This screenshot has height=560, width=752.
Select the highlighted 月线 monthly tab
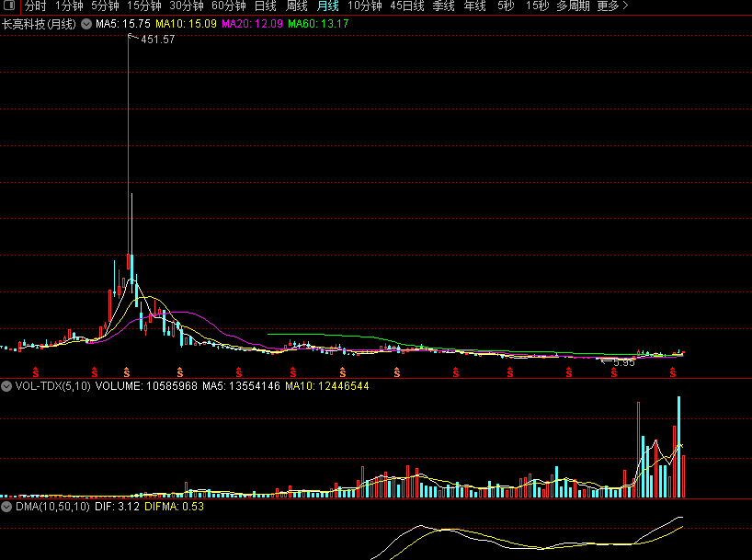pos(328,6)
